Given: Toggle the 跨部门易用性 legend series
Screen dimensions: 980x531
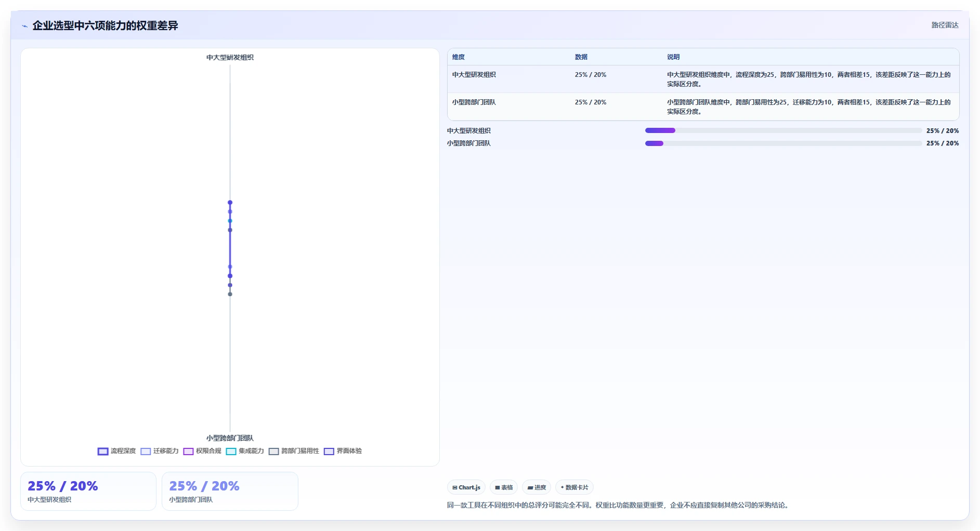Looking at the screenshot, I should point(294,451).
